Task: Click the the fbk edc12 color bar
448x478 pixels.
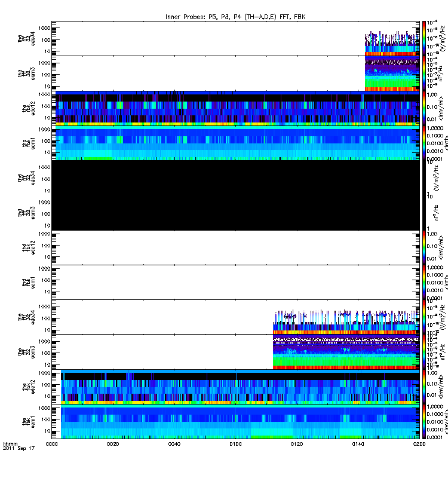Action: click(x=424, y=387)
